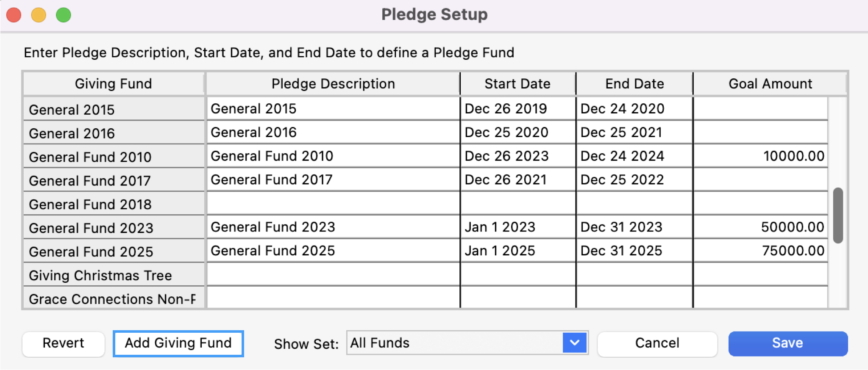Click Add Giving Fund
Image resolution: width=868 pixels, height=370 pixels.
(x=178, y=343)
